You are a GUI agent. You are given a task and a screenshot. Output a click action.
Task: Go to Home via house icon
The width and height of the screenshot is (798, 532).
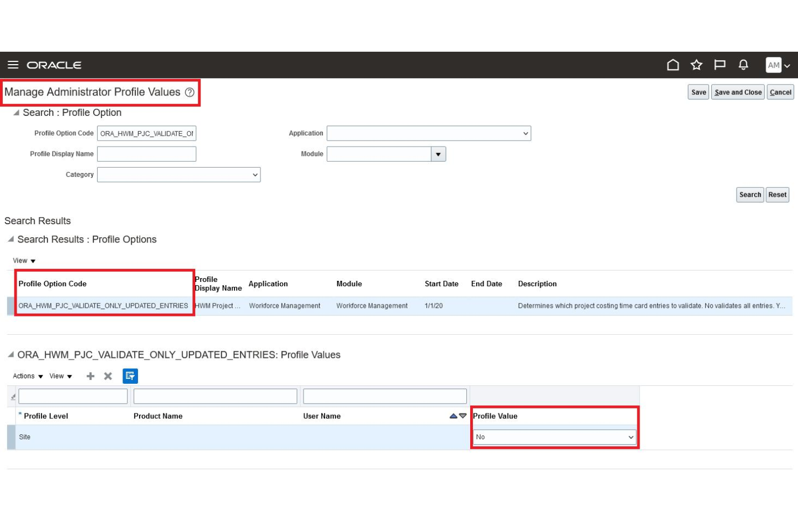[x=673, y=65]
